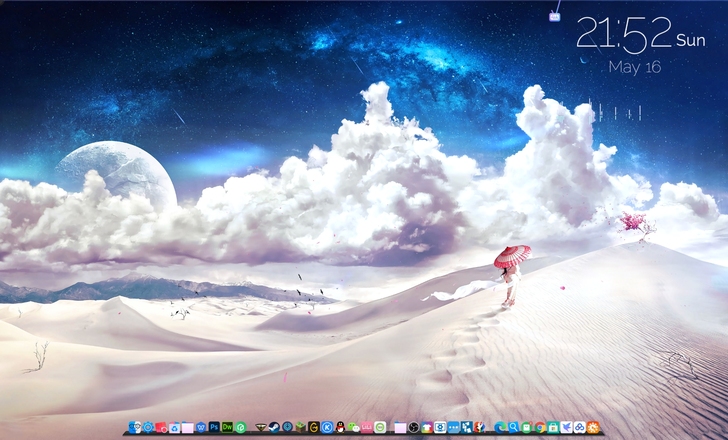Click the blue three-dots dock icon
This screenshot has width=728, height=440.
454,428
